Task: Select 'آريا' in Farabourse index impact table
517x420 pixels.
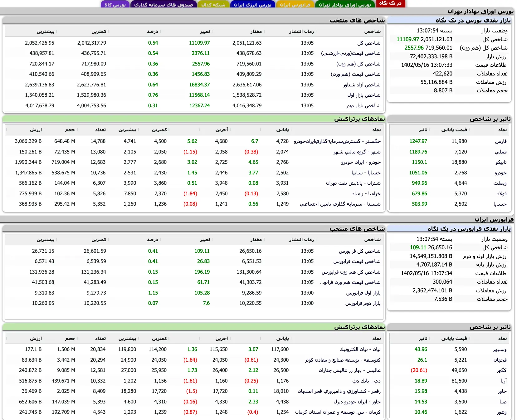Action: pyautogui.click(x=504, y=381)
